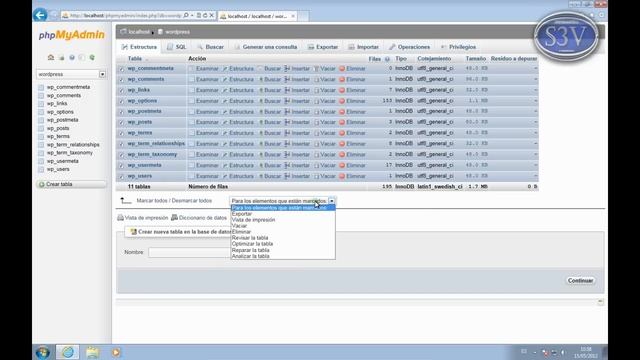The width and height of the screenshot is (640, 360).
Task: Click the Insertar icon for wp_links row
Action: (287, 90)
